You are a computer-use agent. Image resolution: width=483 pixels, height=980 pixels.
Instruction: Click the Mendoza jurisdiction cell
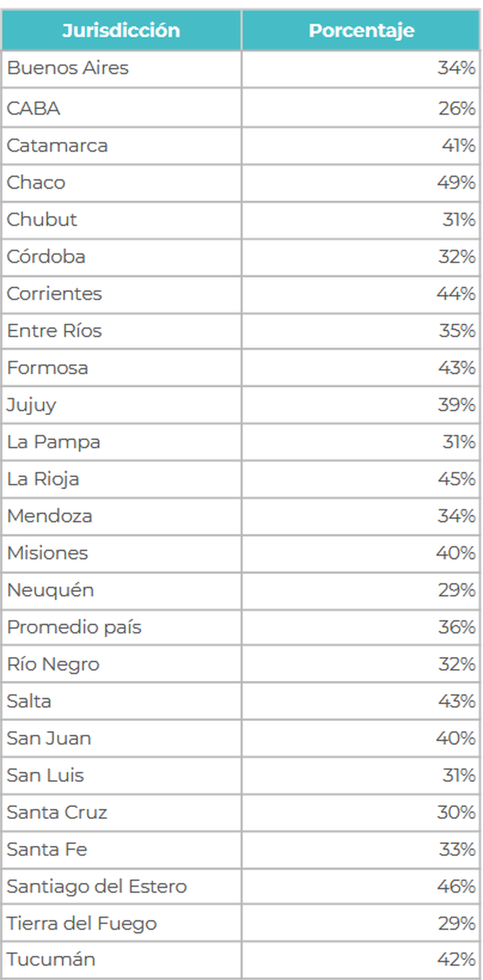pyautogui.click(x=50, y=516)
